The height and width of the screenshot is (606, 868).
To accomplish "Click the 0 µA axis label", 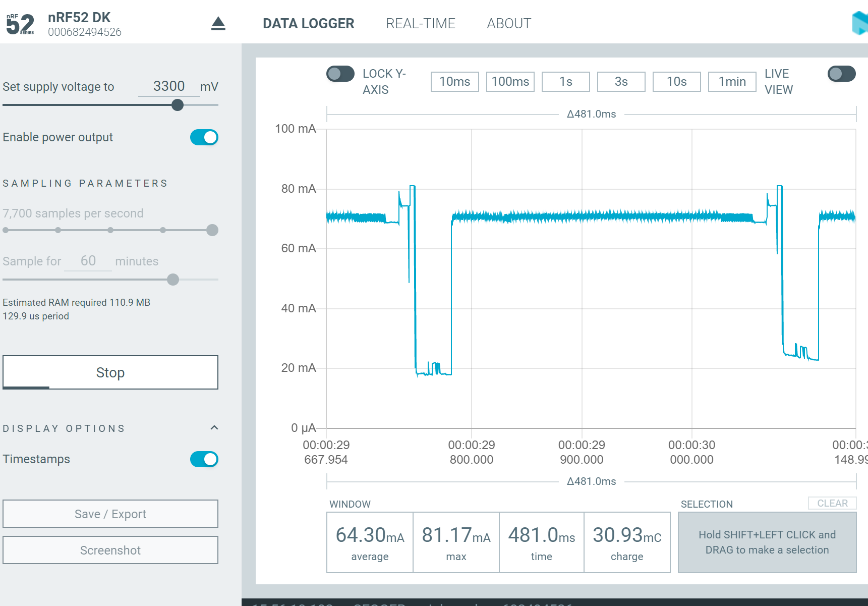I will pyautogui.click(x=304, y=428).
